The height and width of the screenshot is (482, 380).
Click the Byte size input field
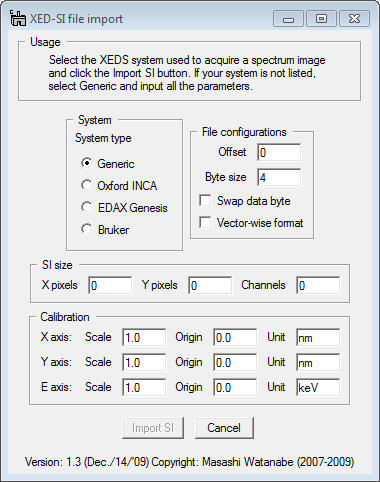(279, 177)
